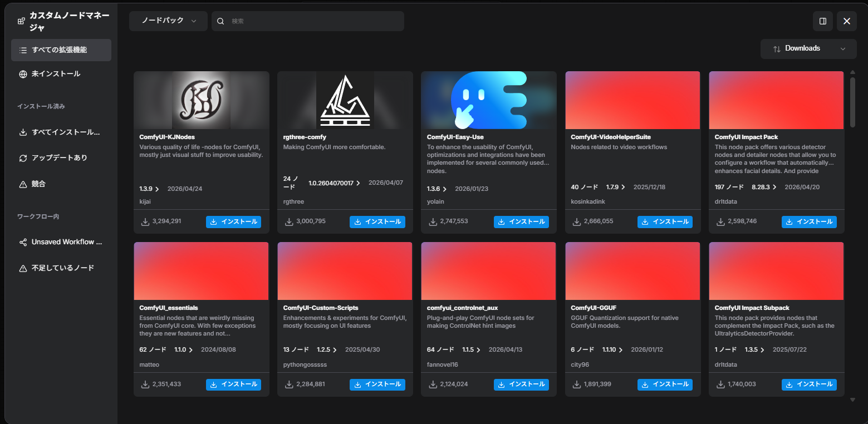Image resolution: width=868 pixels, height=424 pixels.
Task: Expand version 1.3.9 selector for ComfyUI-KJNodes
Action: pyautogui.click(x=149, y=189)
